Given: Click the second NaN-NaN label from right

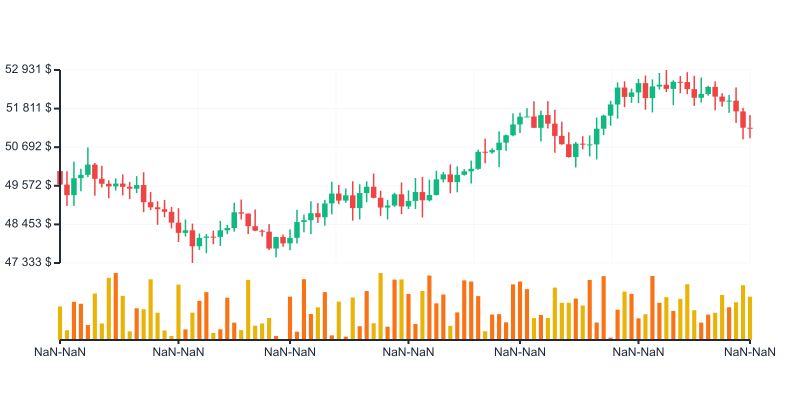Looking at the screenshot, I should (x=638, y=352).
